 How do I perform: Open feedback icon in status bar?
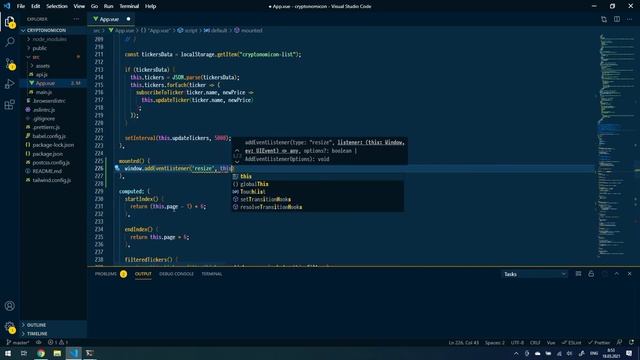(620, 342)
